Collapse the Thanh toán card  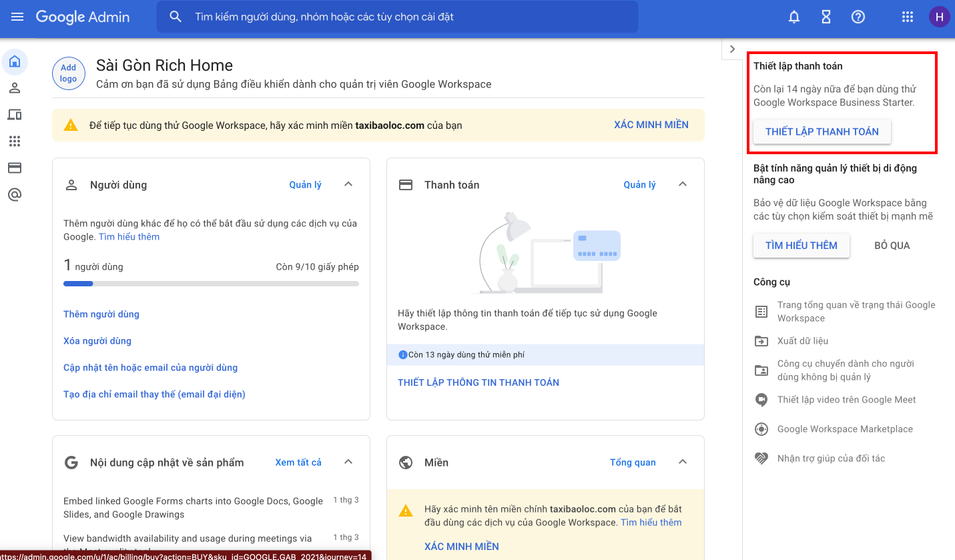(x=683, y=184)
